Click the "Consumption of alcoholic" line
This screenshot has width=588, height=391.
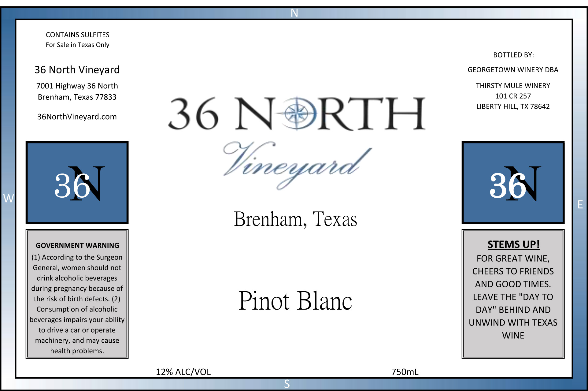77,309
